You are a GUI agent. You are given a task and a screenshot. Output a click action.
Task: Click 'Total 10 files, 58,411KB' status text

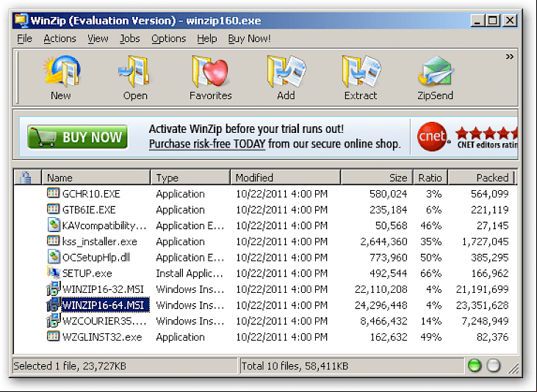[x=295, y=366]
